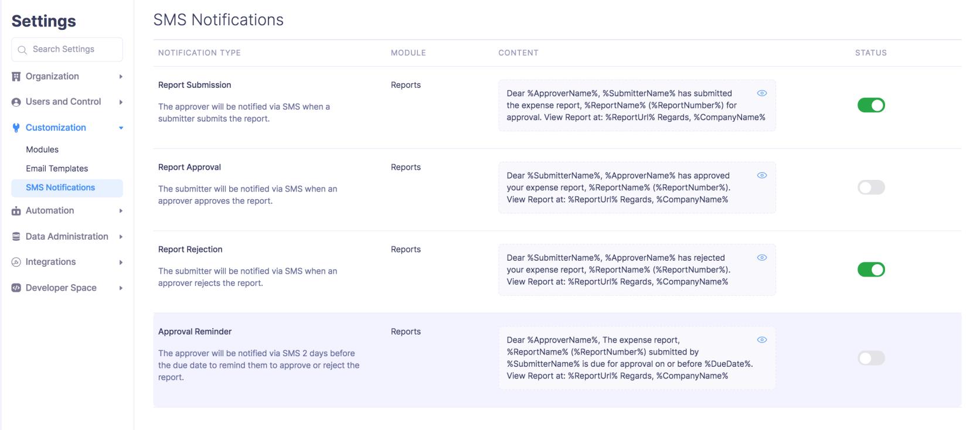
Task: Click the Organization building icon in sidebar
Action: click(16, 77)
